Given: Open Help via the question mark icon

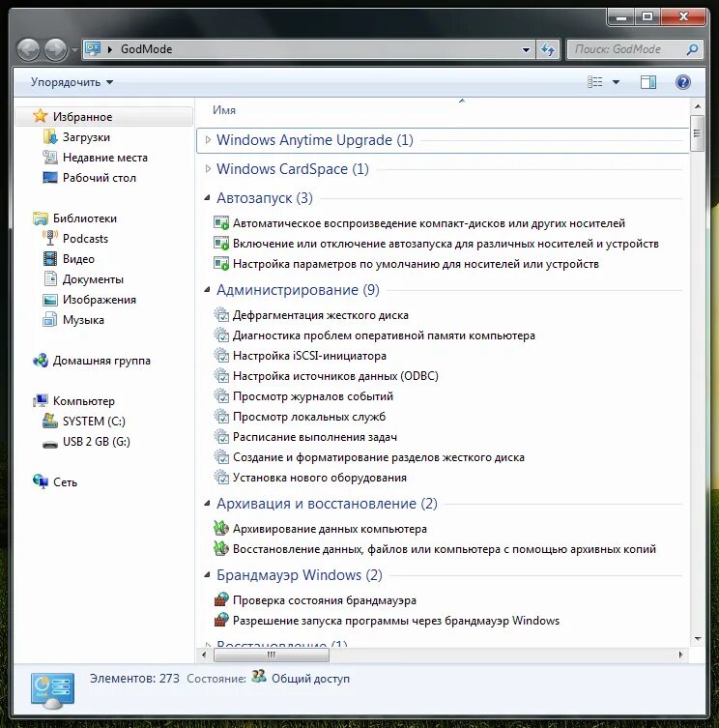Looking at the screenshot, I should 683,82.
